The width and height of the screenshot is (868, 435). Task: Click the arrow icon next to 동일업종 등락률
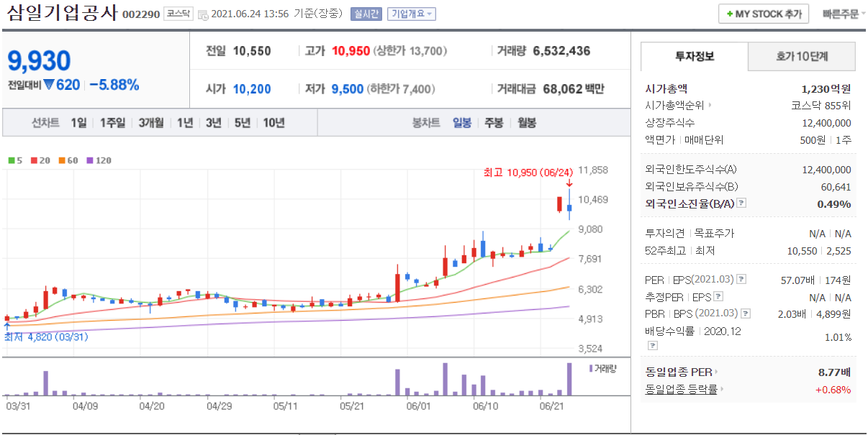click(x=721, y=390)
